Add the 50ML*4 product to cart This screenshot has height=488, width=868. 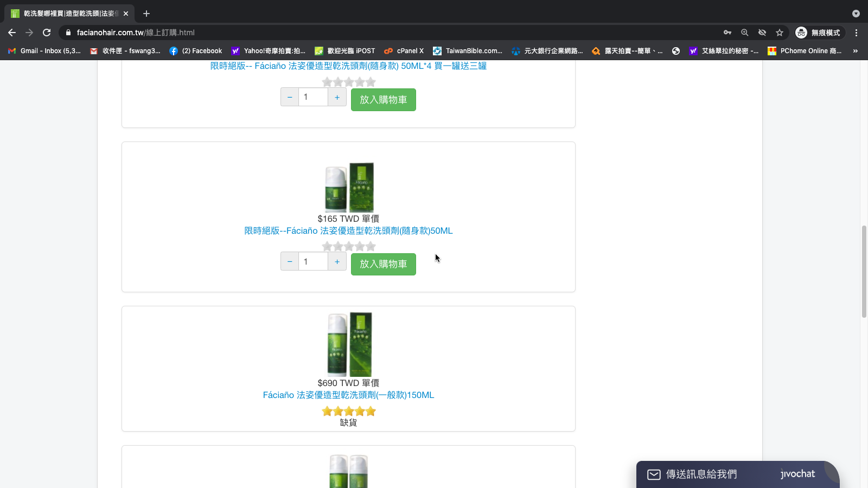click(x=384, y=100)
